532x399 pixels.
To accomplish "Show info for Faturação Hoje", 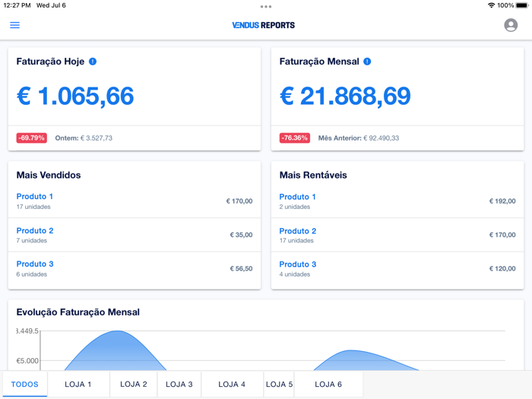I will tap(93, 62).
